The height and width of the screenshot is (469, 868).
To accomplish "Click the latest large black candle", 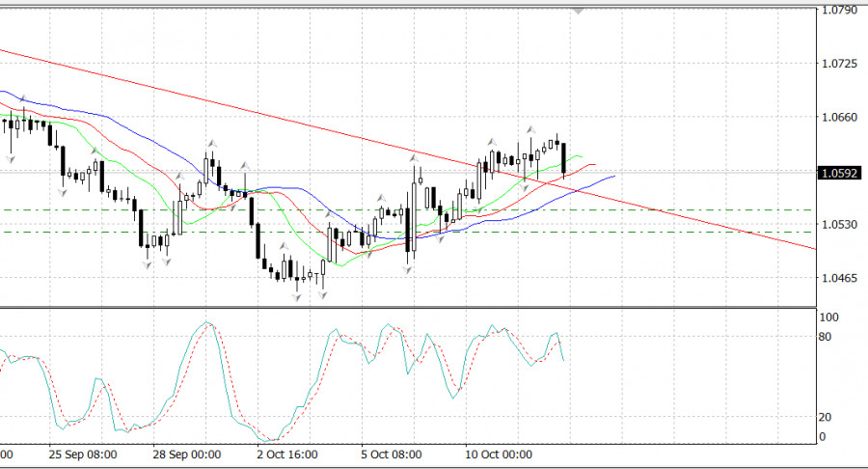I will [x=563, y=158].
